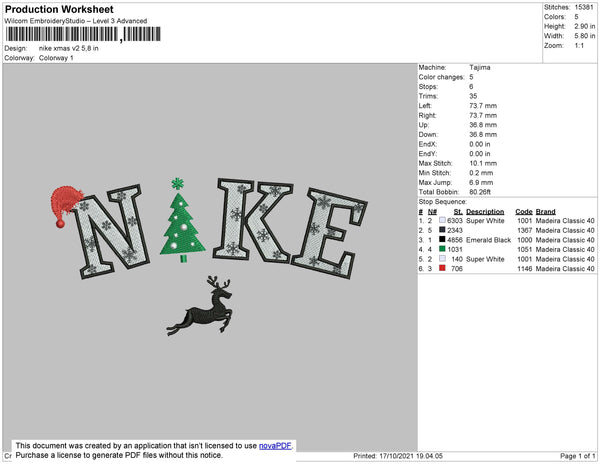Image resolution: width=600 pixels, height=464 pixels.
Task: Click "Madeira Classic 40" in the 706 row
Action: (x=565, y=269)
